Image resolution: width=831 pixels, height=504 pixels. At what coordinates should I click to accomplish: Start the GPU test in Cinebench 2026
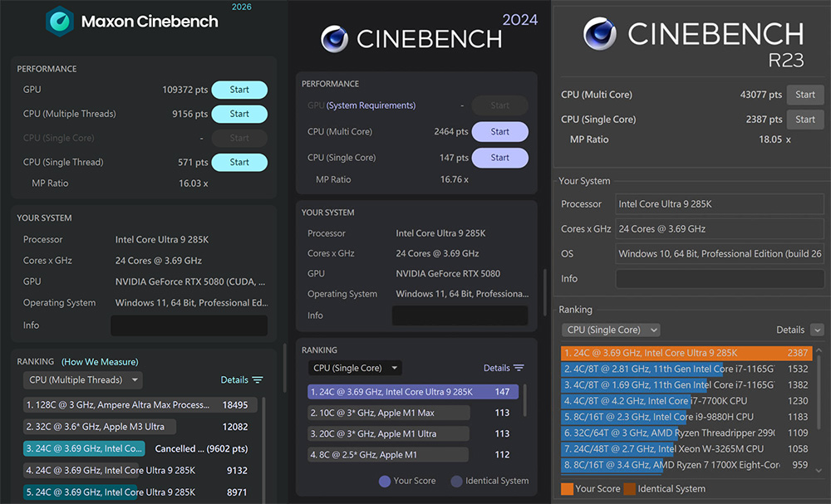pyautogui.click(x=239, y=90)
